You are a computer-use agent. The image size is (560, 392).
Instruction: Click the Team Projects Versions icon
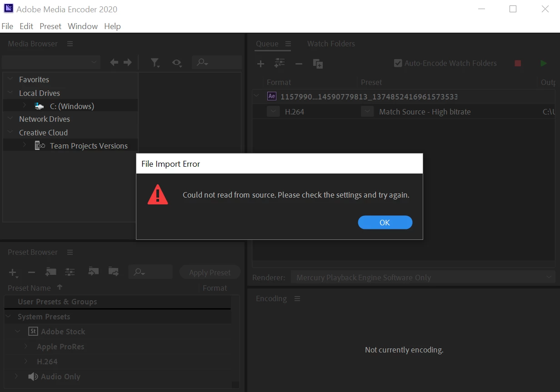40,145
